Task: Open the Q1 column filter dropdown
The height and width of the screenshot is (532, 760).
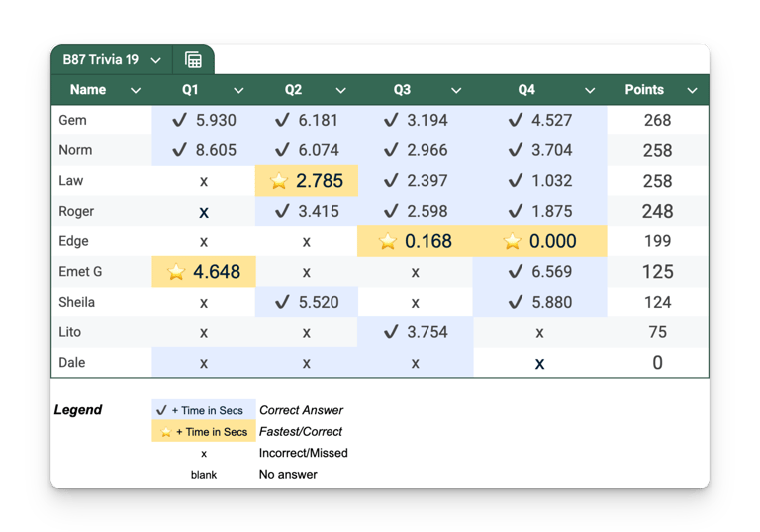Action: [x=238, y=91]
